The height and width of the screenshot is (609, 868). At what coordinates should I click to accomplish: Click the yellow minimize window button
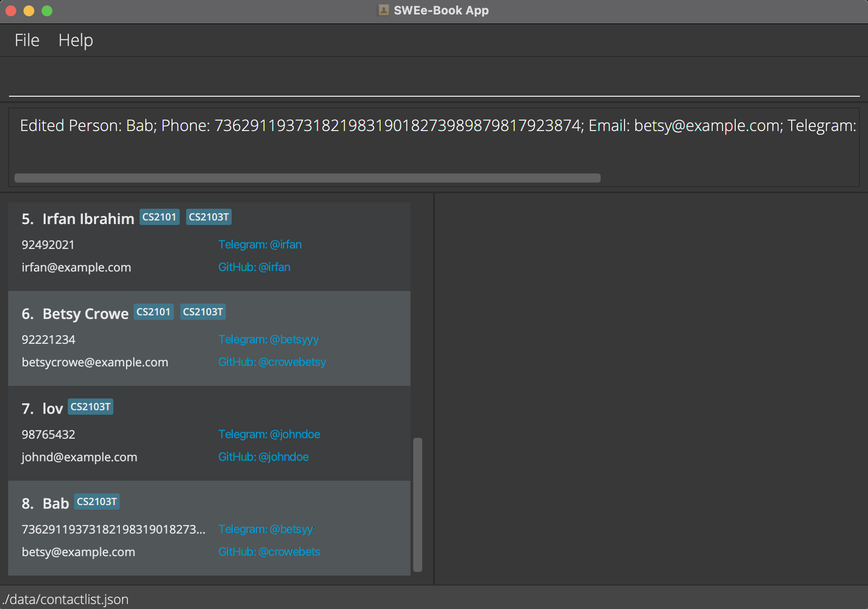click(x=29, y=10)
